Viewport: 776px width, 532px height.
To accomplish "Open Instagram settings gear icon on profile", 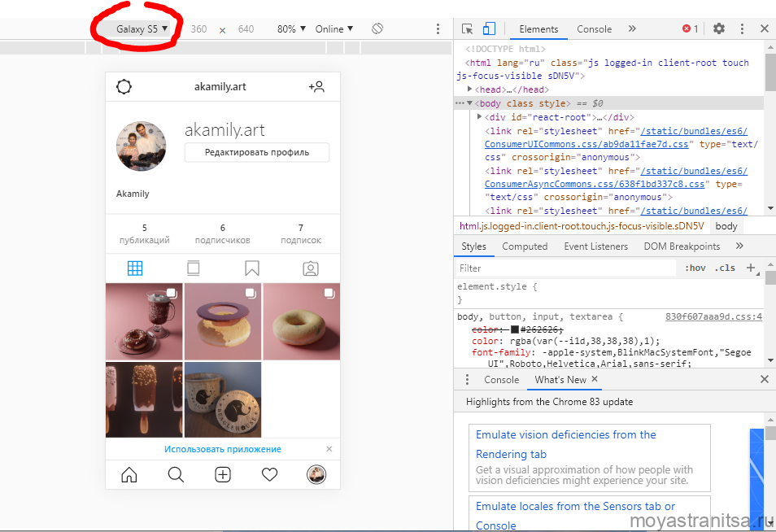I will point(124,86).
